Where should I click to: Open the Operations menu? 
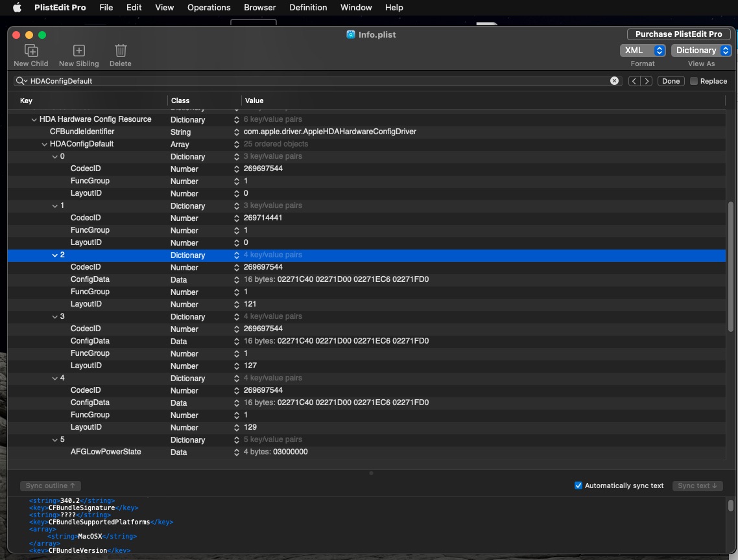point(209,8)
